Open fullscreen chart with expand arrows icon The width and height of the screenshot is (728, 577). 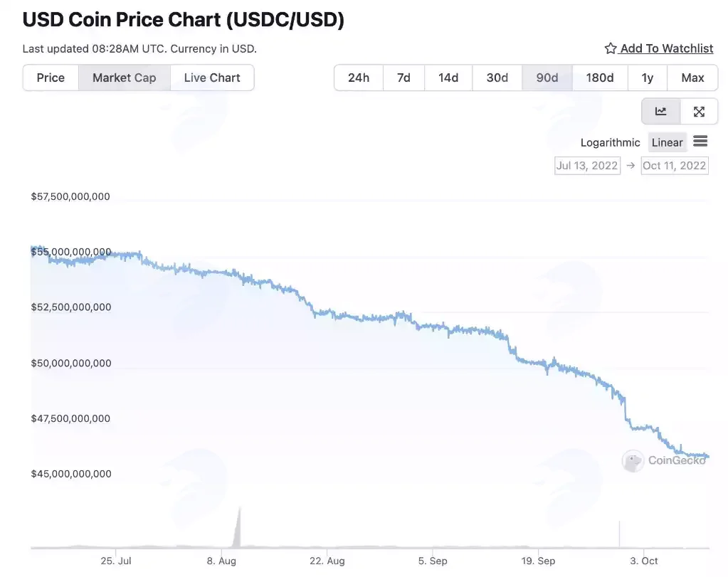tap(700, 112)
